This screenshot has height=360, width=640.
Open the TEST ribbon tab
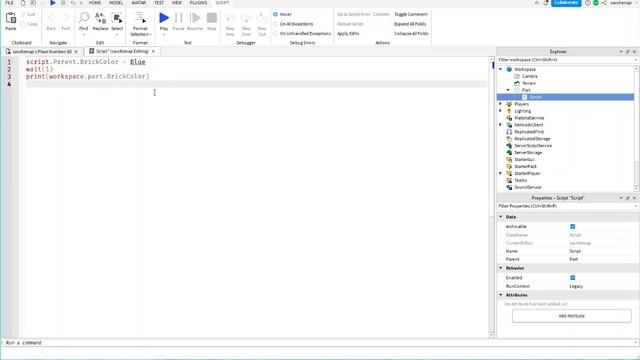coord(159,3)
